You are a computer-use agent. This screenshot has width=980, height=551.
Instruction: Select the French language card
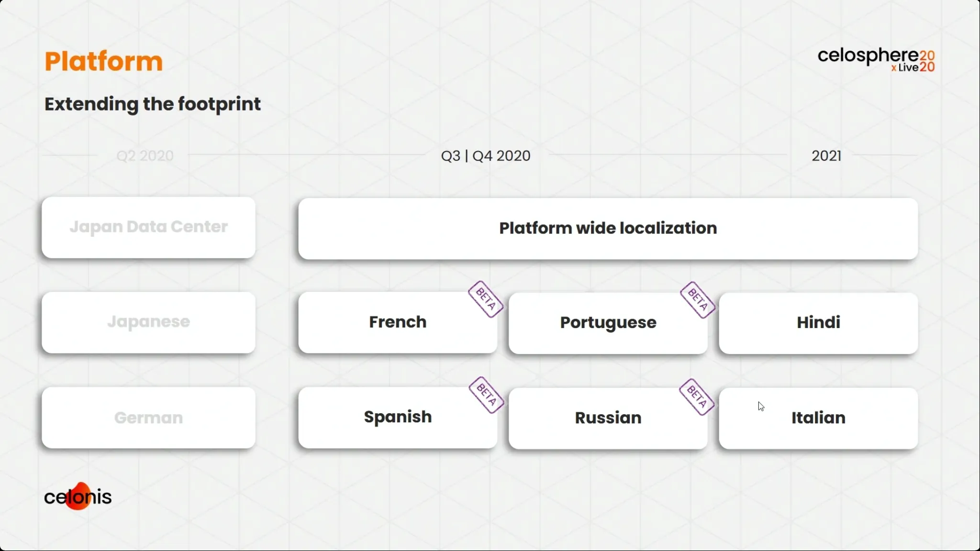pyautogui.click(x=398, y=322)
